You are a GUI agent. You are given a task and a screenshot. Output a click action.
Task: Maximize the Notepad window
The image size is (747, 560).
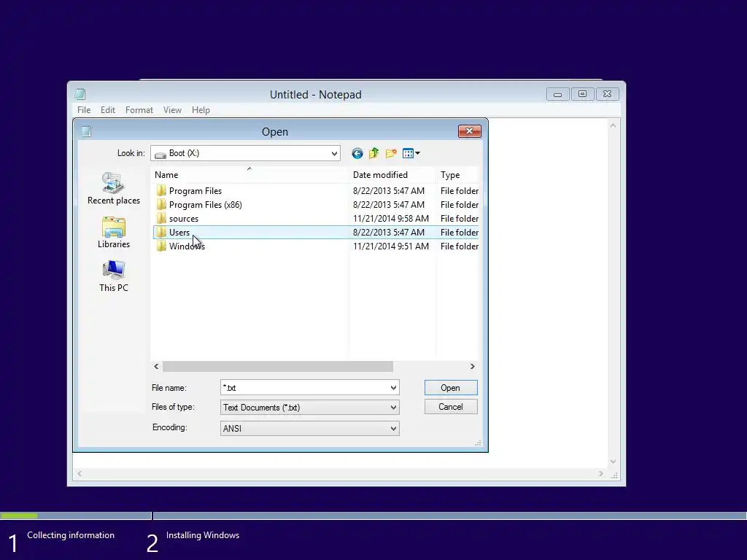point(582,94)
